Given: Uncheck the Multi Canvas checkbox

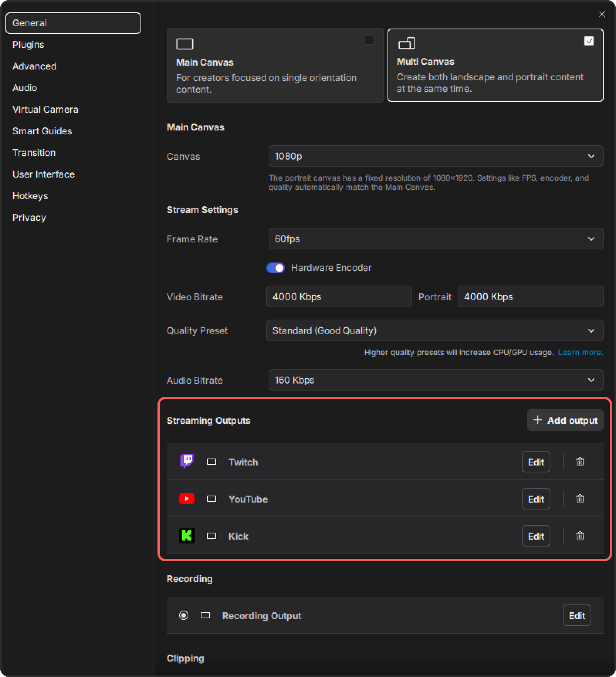Looking at the screenshot, I should pyautogui.click(x=589, y=41).
